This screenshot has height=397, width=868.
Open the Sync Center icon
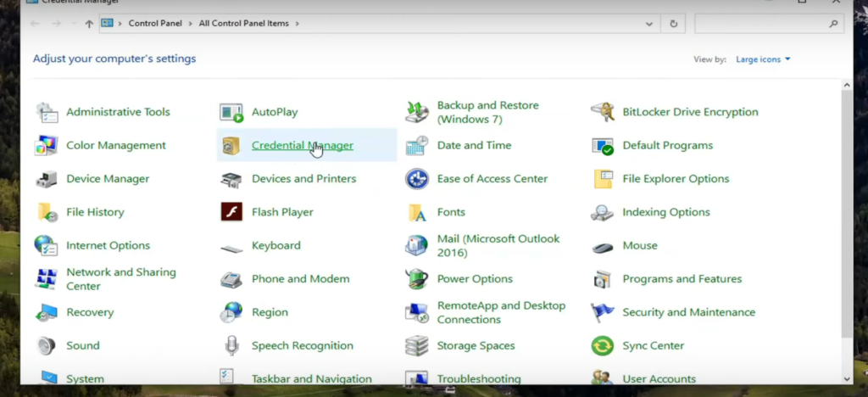[603, 346]
